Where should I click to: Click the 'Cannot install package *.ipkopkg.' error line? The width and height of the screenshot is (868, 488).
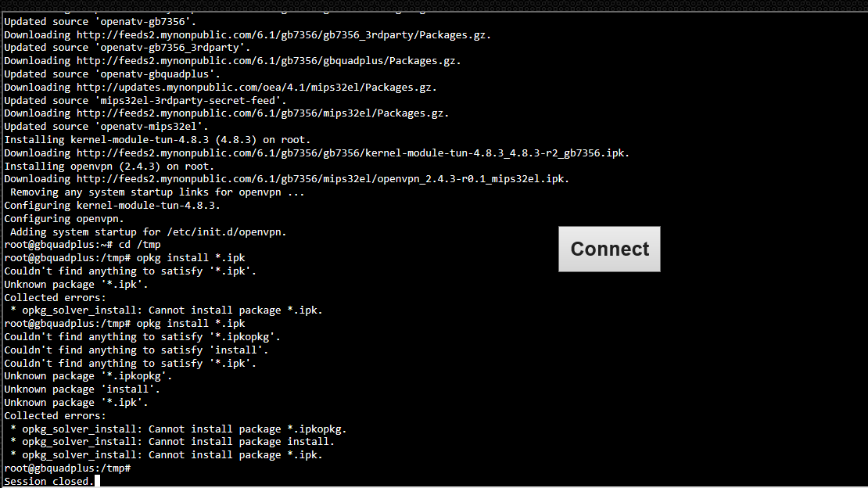pyautogui.click(x=178, y=429)
